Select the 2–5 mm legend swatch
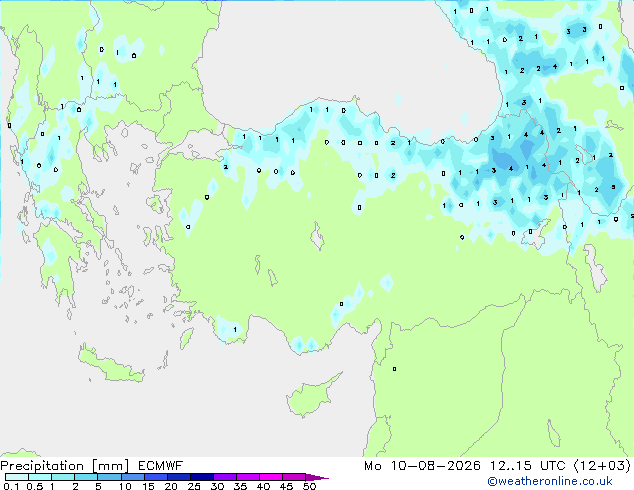This screenshot has height=490, width=634. [x=86, y=477]
